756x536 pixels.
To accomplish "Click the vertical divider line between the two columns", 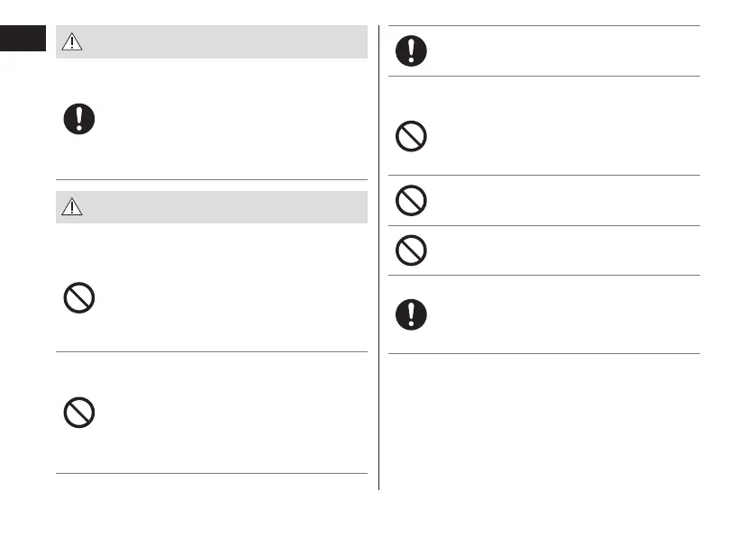I will 379,270.
